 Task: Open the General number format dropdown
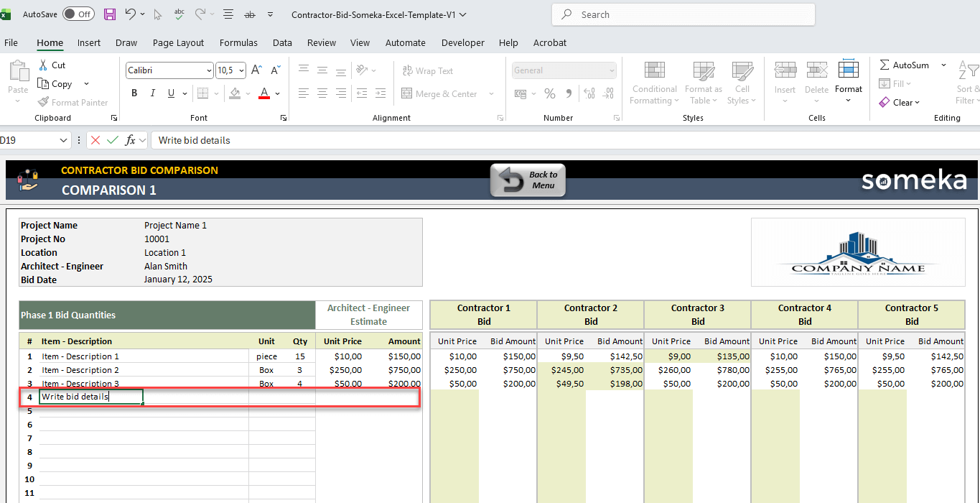pyautogui.click(x=612, y=70)
